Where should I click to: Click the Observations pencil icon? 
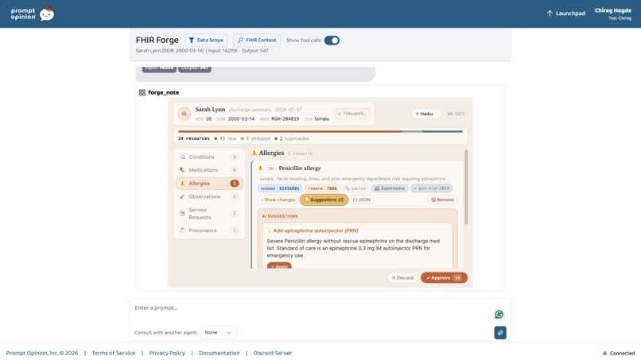tap(182, 196)
